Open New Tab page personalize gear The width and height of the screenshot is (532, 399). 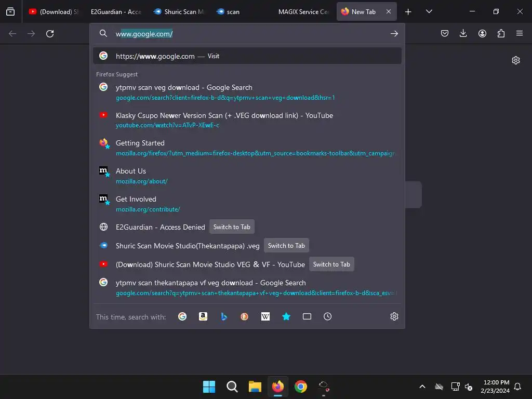(x=516, y=60)
